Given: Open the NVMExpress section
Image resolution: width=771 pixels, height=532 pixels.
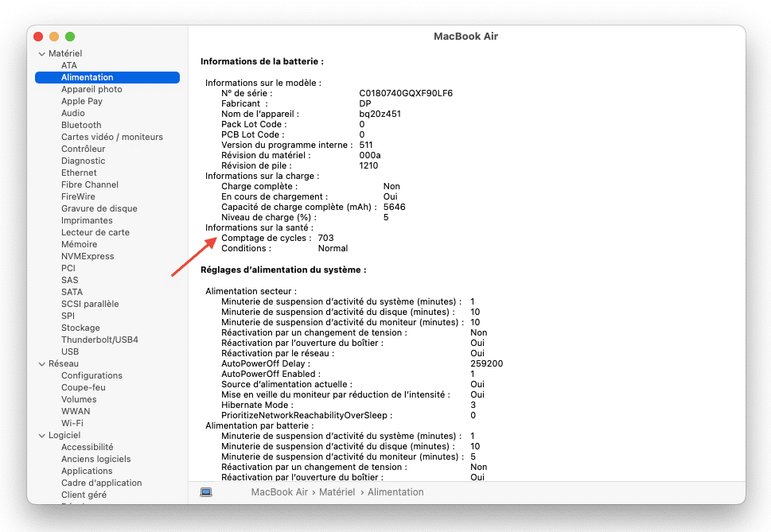Looking at the screenshot, I should coord(88,256).
